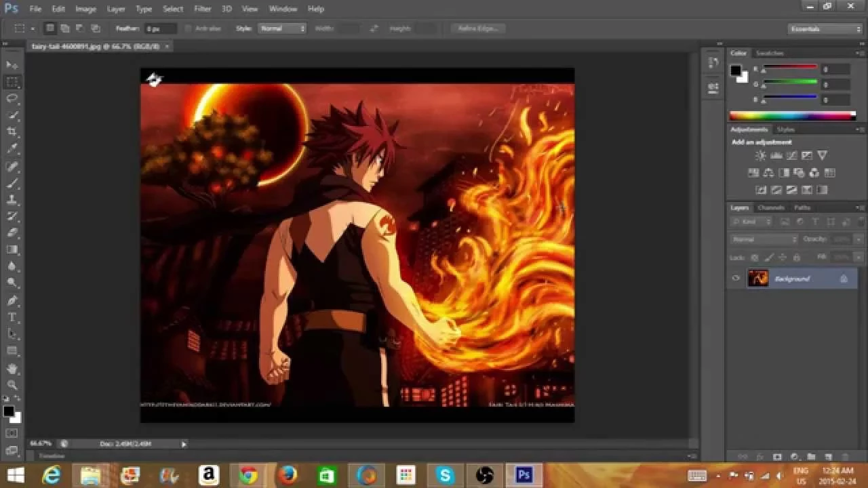Switch to the Paths tab
The width and height of the screenshot is (868, 488).
coord(802,207)
